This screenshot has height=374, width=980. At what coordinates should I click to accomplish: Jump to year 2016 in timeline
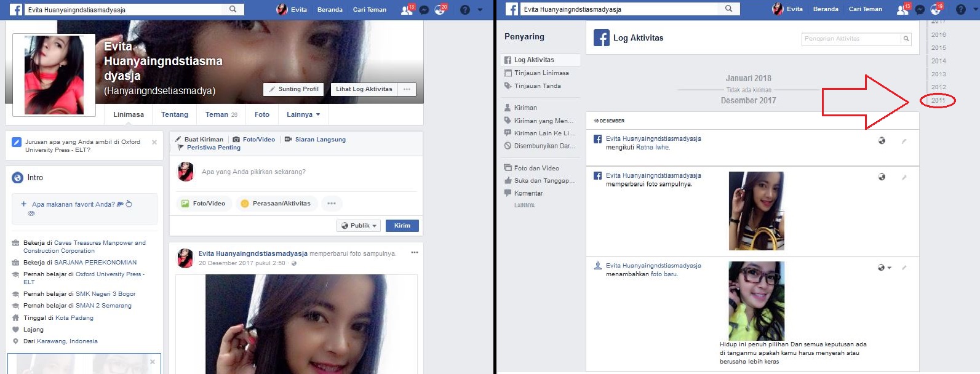click(939, 35)
